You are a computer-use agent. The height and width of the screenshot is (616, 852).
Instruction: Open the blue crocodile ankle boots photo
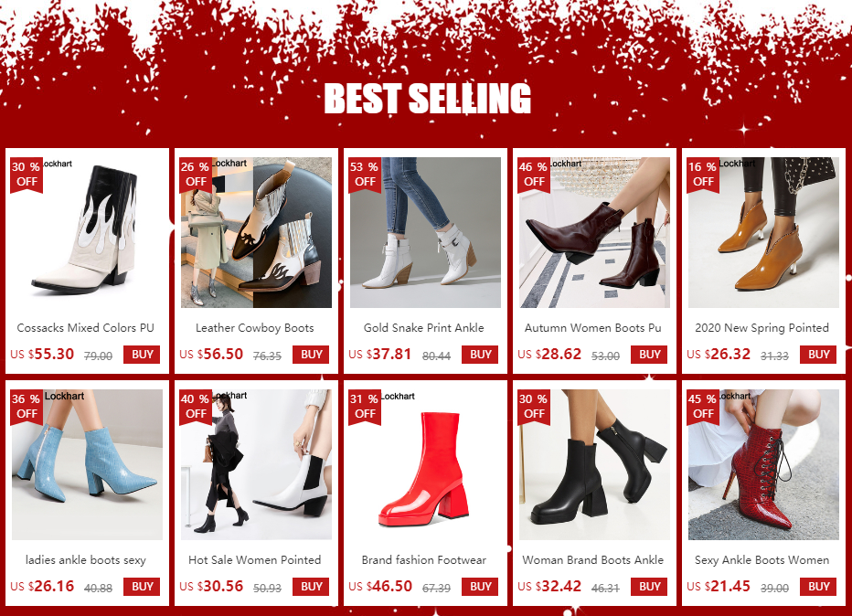pyautogui.click(x=88, y=464)
